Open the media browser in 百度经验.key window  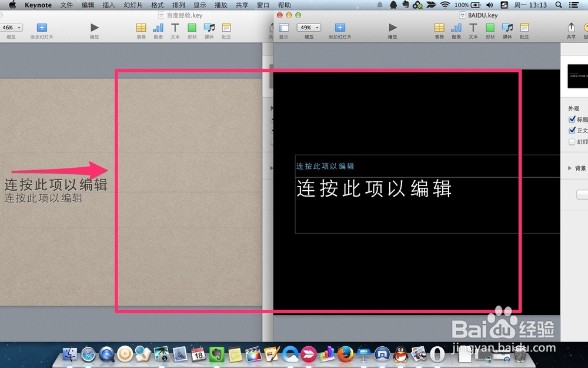click(209, 28)
